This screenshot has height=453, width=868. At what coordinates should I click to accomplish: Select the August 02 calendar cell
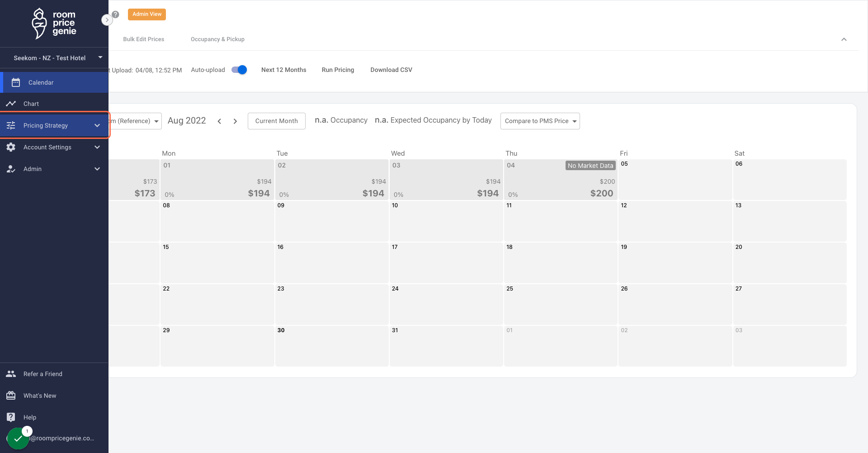[x=332, y=180]
